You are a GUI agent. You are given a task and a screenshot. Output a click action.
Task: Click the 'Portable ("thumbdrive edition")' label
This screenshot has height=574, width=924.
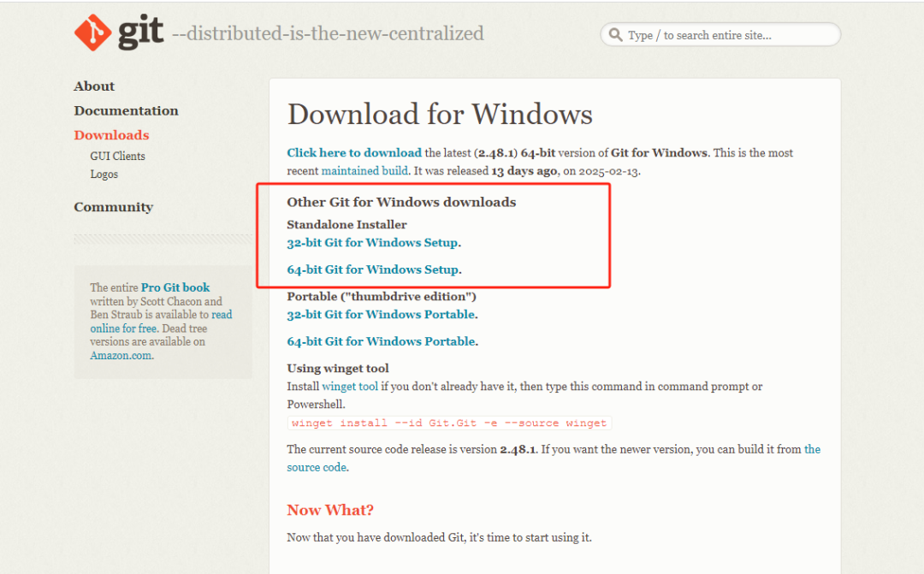382,297
